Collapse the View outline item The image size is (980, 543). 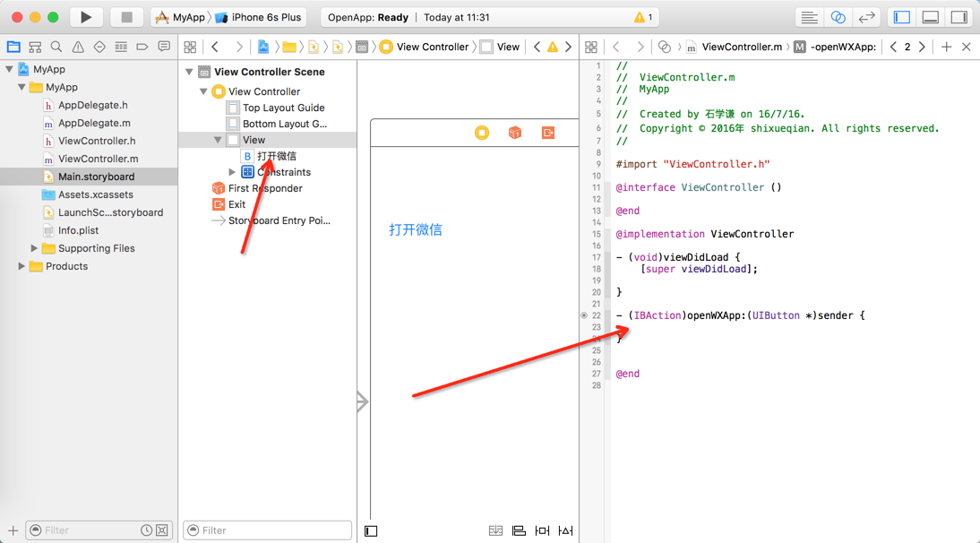click(218, 140)
